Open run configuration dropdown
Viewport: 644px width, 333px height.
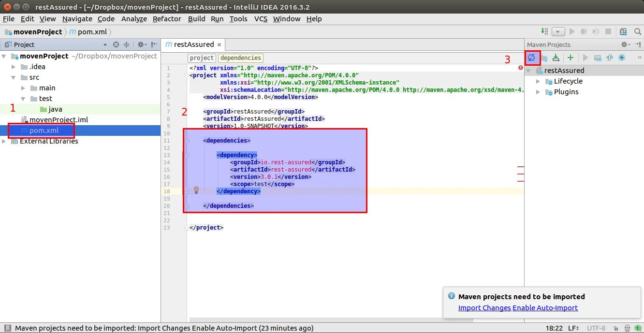(x=558, y=32)
